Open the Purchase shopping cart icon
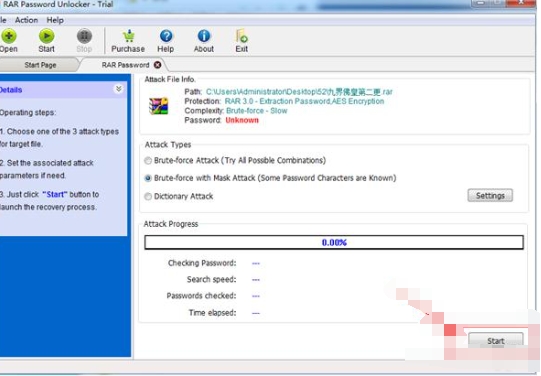The image size is (541, 376). [x=128, y=36]
